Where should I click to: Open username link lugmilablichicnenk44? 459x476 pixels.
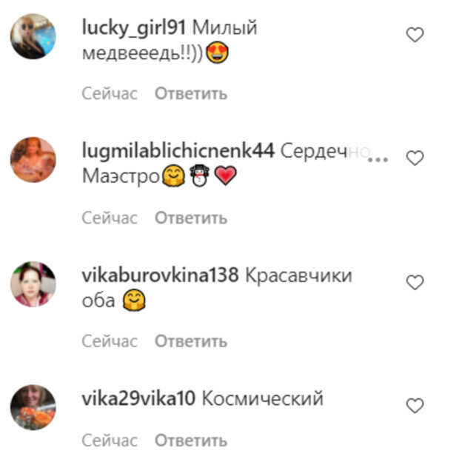(x=178, y=151)
